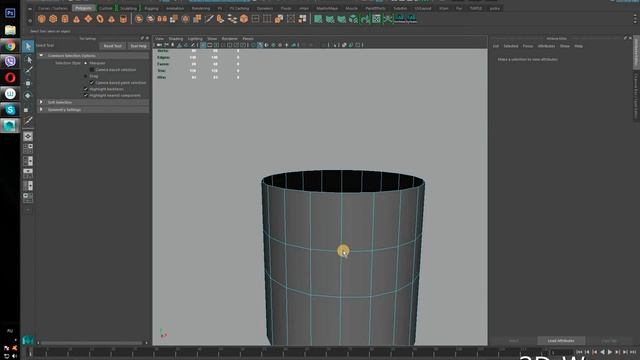Click the green checker UV shelf icon

click(376, 19)
